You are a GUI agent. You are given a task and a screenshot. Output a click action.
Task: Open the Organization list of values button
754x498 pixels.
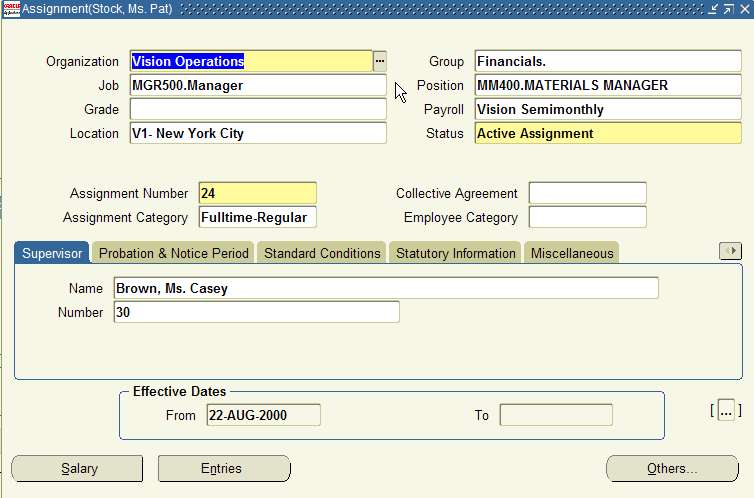[380, 62]
